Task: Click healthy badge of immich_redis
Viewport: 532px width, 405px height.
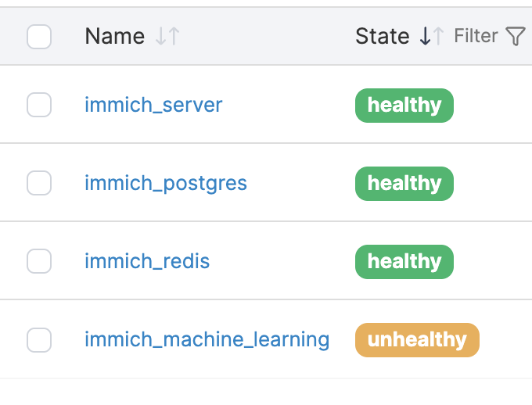Action: point(404,261)
